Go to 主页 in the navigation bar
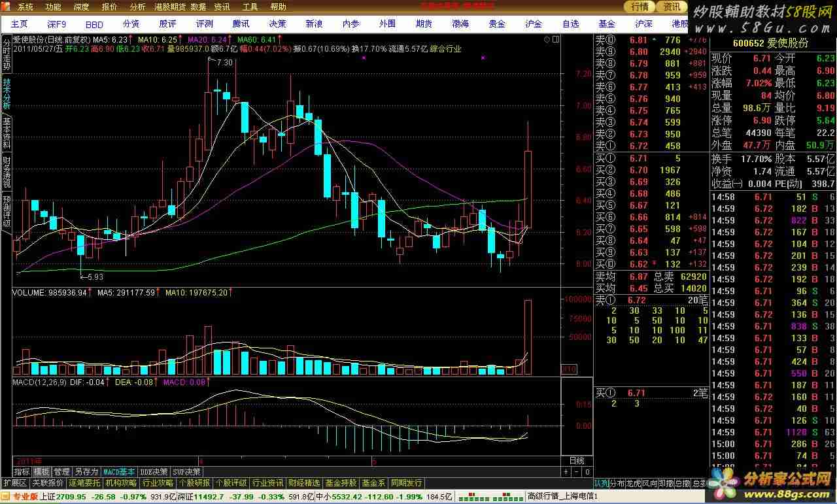The height and width of the screenshot is (504, 837). click(20, 24)
